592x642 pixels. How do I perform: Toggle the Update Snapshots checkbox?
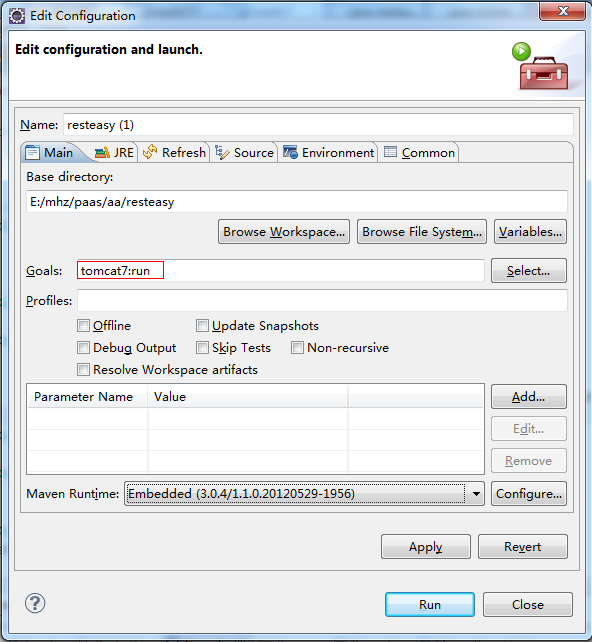pyautogui.click(x=202, y=326)
